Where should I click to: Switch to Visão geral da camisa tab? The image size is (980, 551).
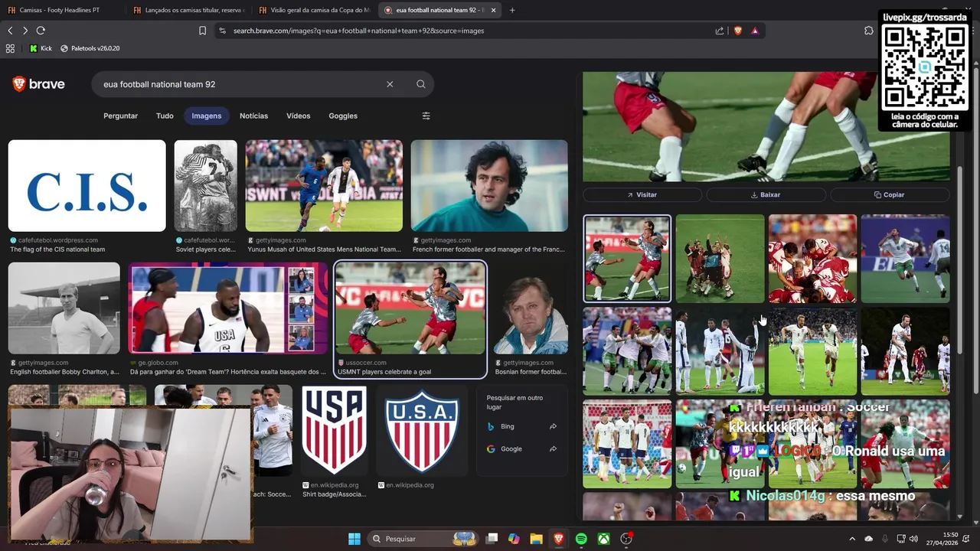315,10
